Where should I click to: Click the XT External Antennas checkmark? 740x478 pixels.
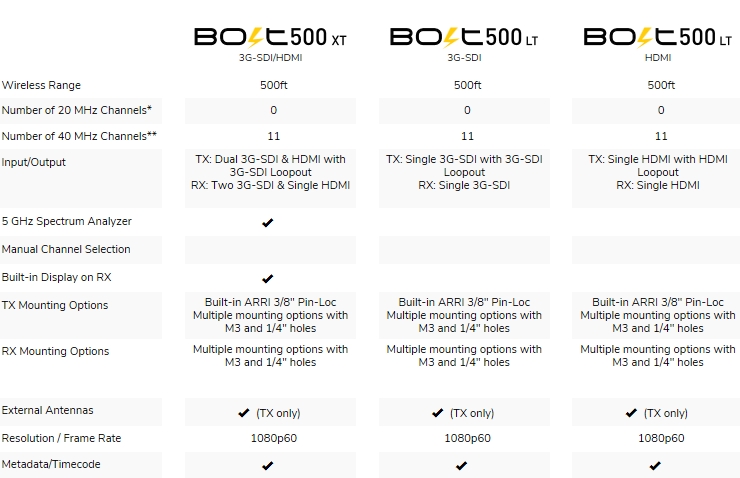(x=244, y=413)
